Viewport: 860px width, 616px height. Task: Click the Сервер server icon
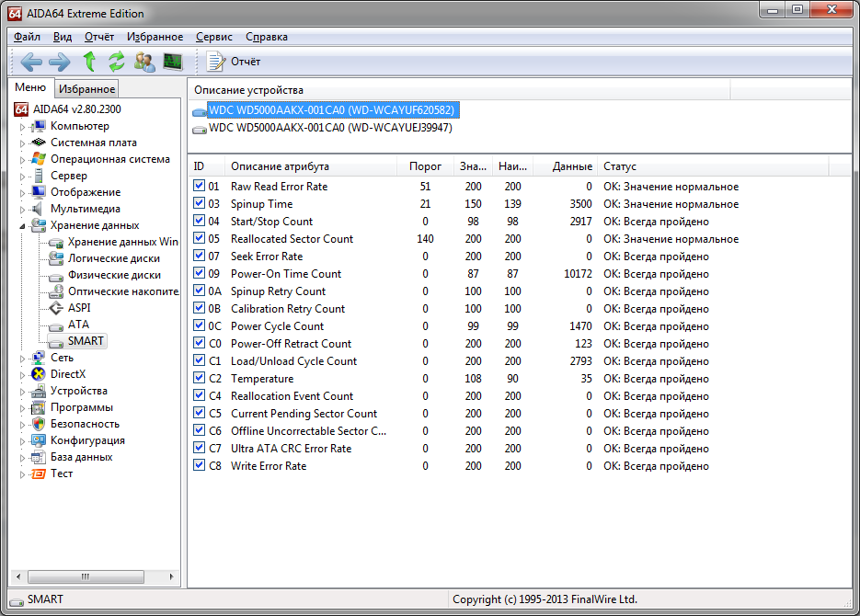pyautogui.click(x=38, y=176)
